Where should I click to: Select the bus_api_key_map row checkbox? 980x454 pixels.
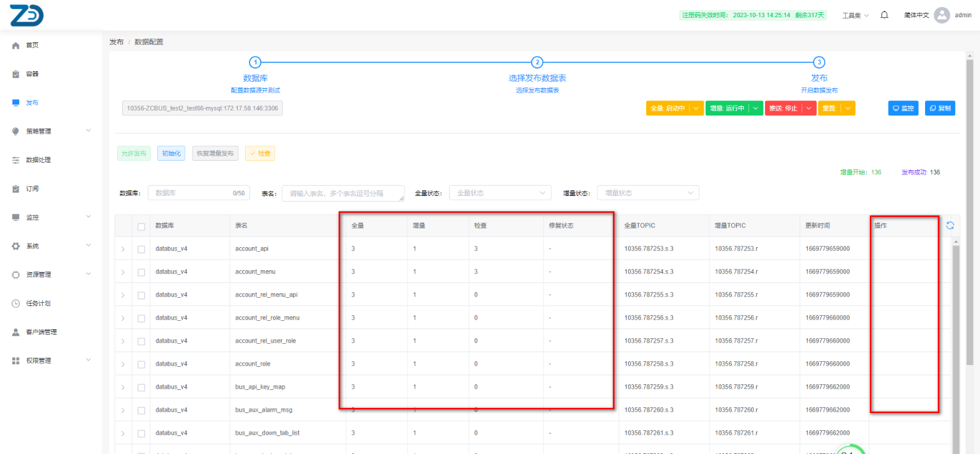coord(141,387)
